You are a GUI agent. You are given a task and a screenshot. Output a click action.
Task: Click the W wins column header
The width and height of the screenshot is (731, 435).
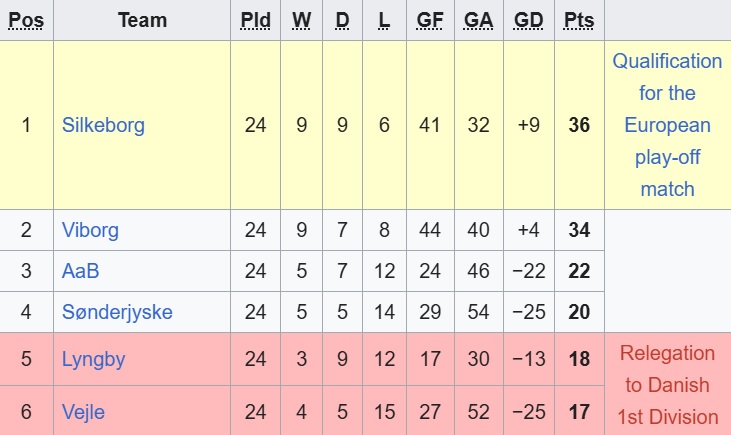click(x=301, y=21)
